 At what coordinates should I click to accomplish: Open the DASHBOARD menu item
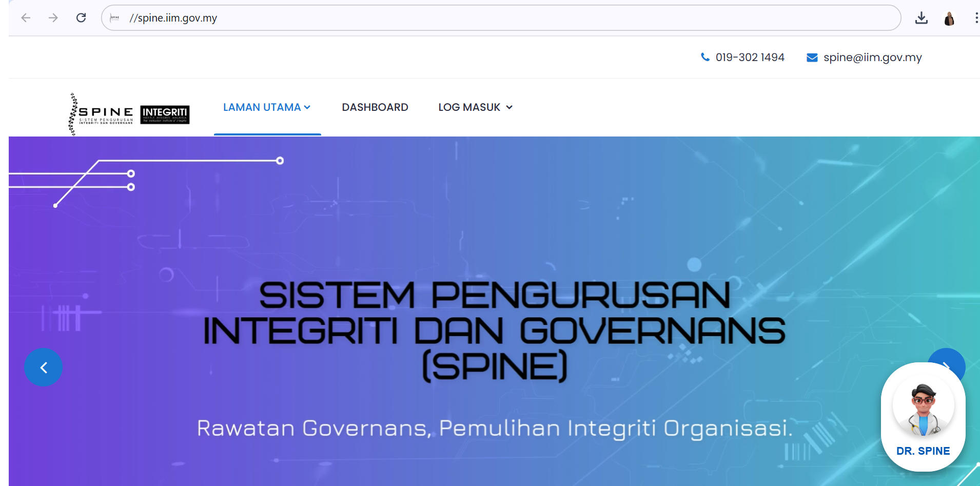tap(375, 107)
